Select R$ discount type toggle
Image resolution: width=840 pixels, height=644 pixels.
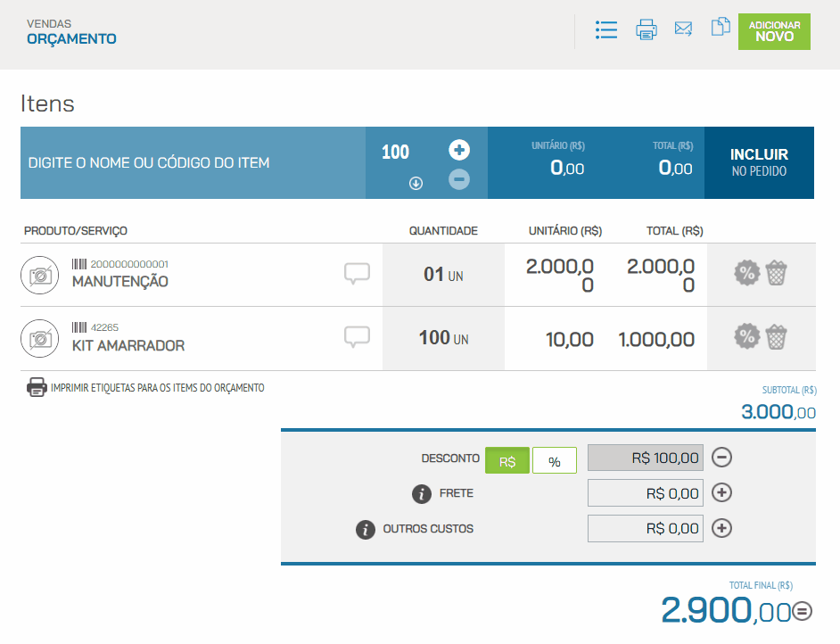click(507, 461)
